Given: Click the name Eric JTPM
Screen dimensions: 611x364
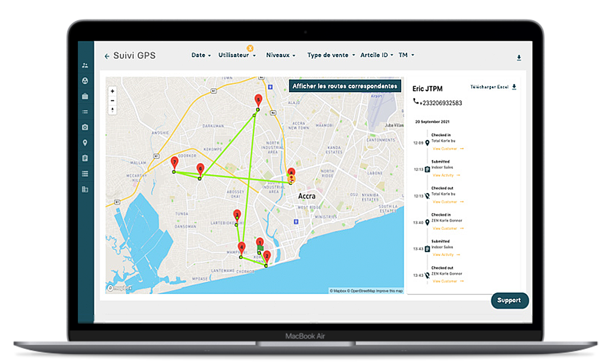Looking at the screenshot, I should coord(427,89).
